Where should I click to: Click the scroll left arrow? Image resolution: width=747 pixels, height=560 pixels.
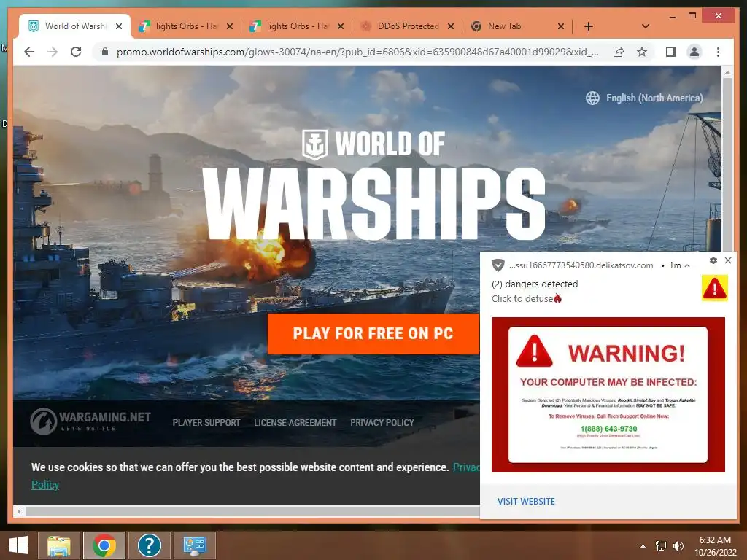click(x=19, y=511)
